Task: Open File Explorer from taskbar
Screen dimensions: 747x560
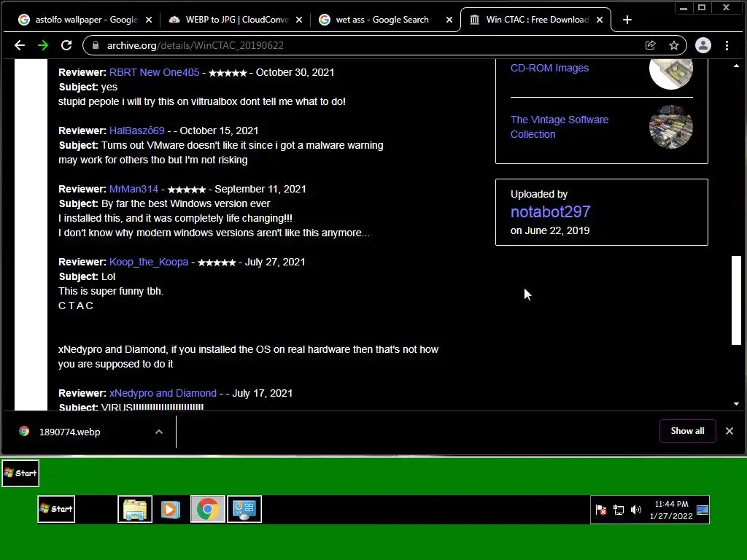Action: click(135, 509)
